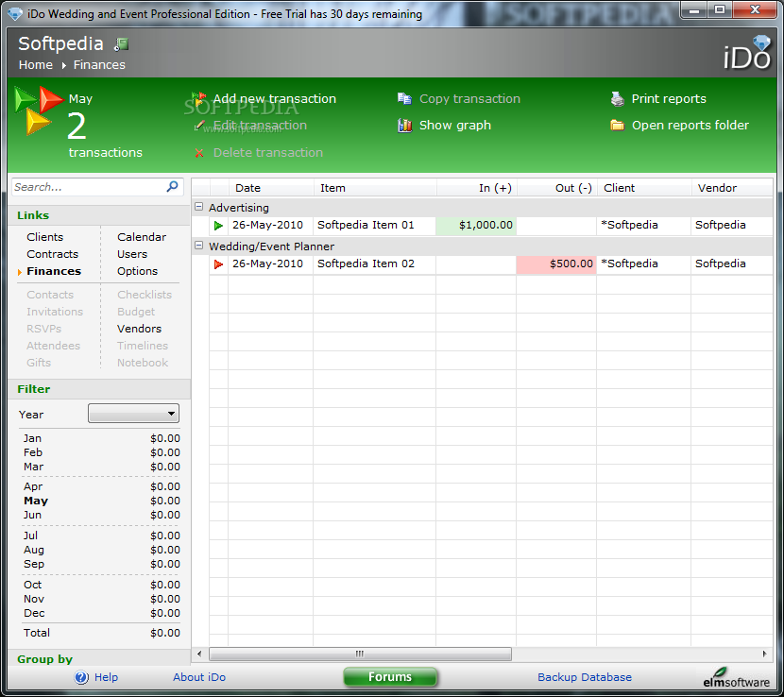Click Add new transaction text
Screen dimensions: 784x697
pyautogui.click(x=275, y=98)
